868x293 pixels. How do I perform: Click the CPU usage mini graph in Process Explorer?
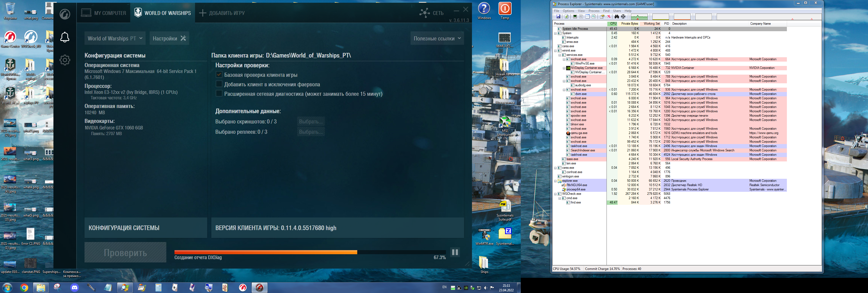coord(639,17)
